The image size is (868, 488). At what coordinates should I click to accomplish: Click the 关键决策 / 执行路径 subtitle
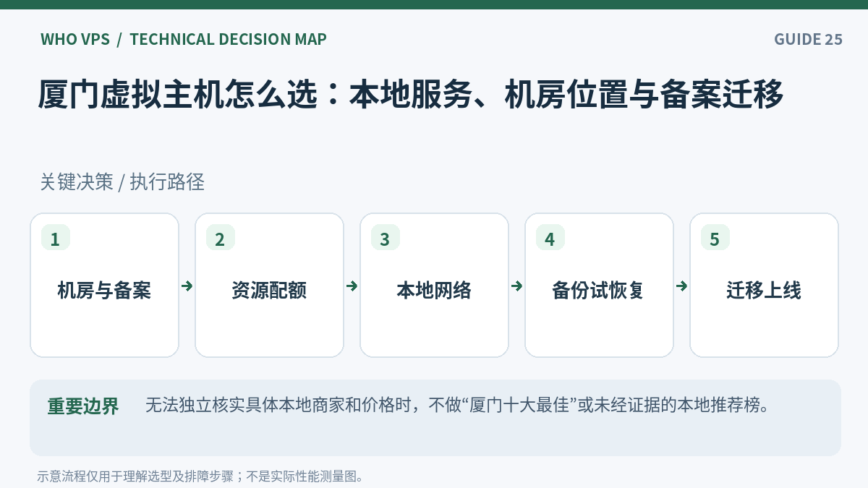[122, 182]
